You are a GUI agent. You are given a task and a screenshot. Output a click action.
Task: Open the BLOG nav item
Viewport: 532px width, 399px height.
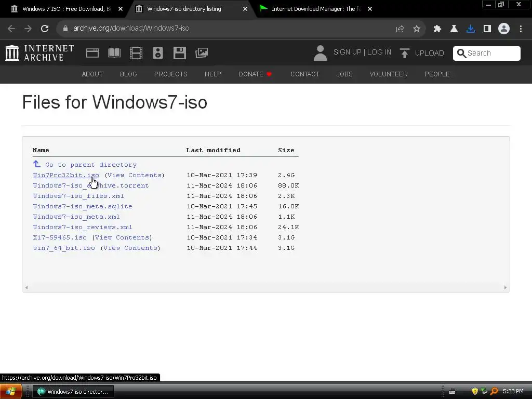coord(128,74)
